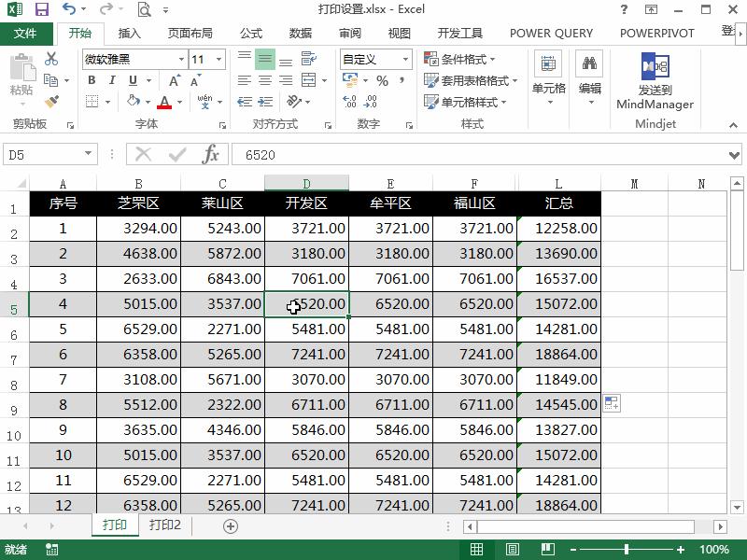Image resolution: width=747 pixels, height=560 pixels.
Task: Switch to the 插入 ribbon tab
Action: pyautogui.click(x=129, y=33)
